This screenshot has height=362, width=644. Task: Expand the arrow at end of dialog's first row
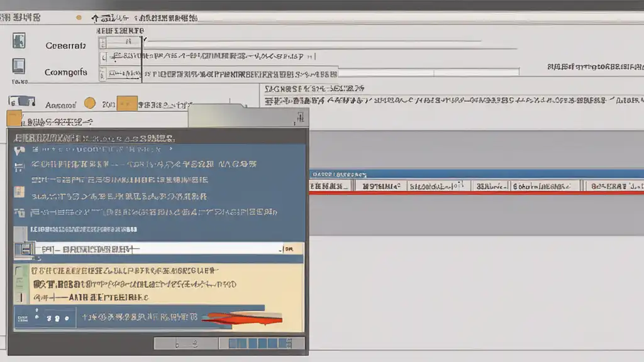[x=171, y=149]
